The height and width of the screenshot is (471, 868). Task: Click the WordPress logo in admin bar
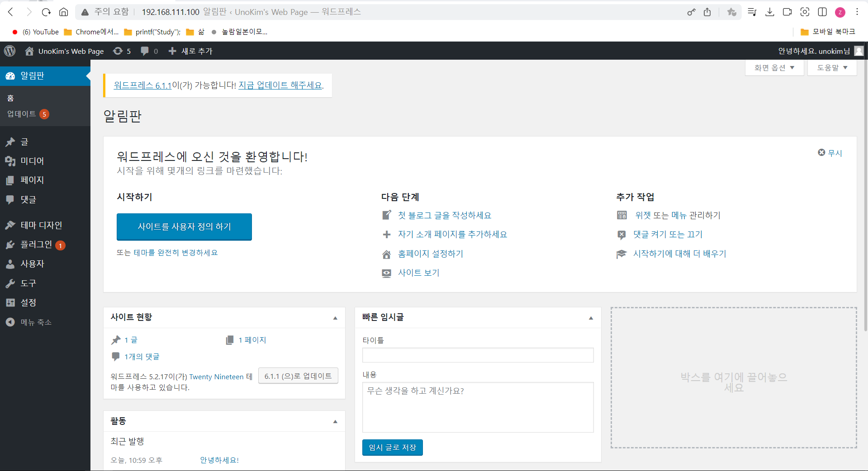(9, 51)
